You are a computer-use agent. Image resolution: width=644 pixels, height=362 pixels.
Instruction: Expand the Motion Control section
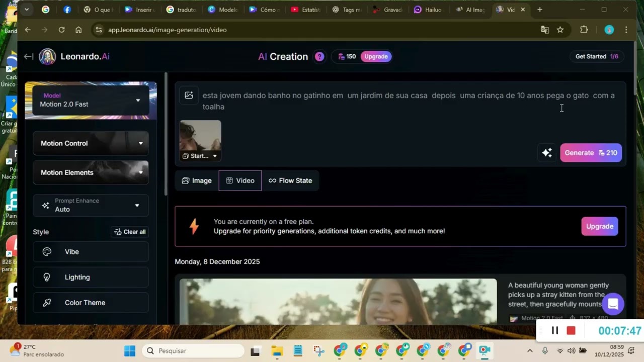coord(91,143)
